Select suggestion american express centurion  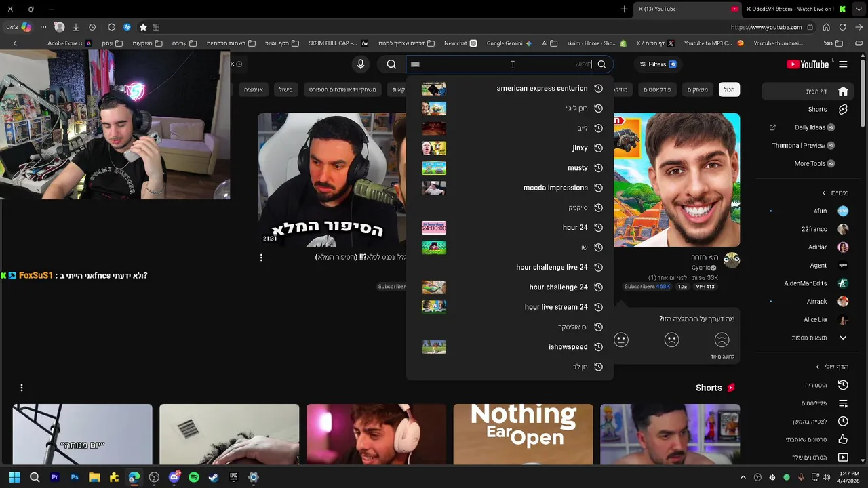point(510,88)
